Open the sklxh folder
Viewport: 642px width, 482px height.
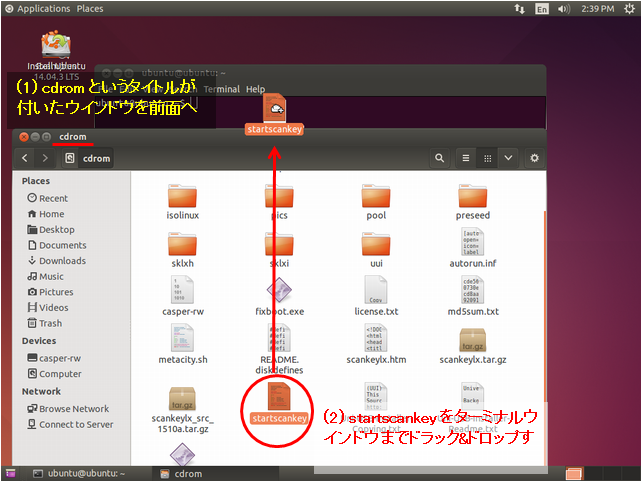coord(182,250)
